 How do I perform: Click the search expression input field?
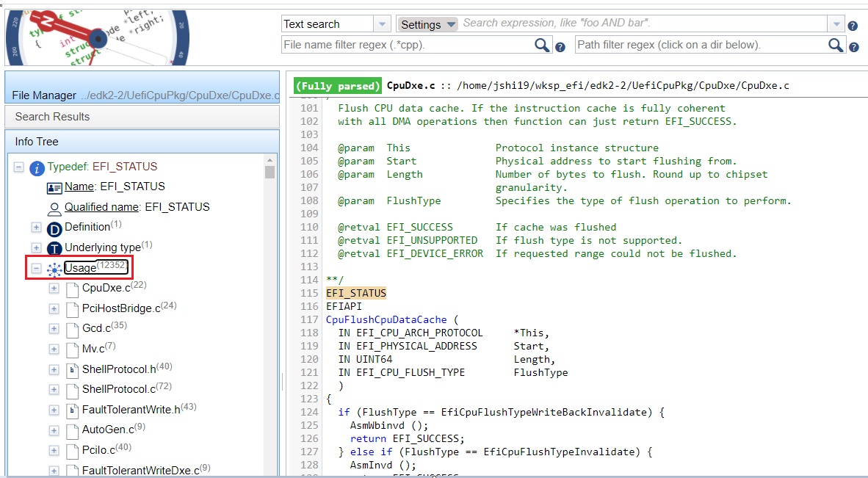[x=644, y=23]
